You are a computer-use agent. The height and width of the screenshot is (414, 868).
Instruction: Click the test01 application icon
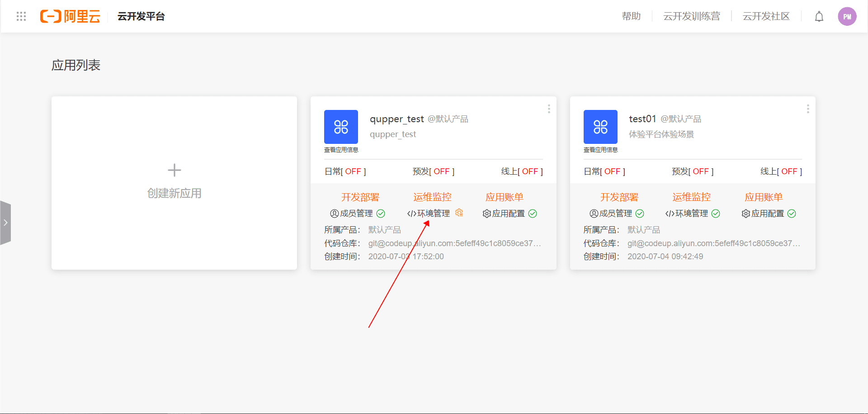tap(600, 127)
